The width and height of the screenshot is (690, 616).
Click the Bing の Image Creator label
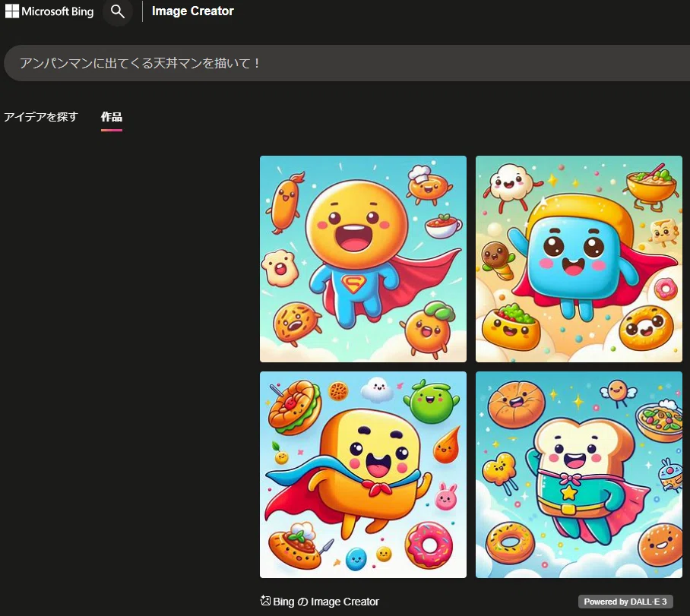tap(326, 602)
